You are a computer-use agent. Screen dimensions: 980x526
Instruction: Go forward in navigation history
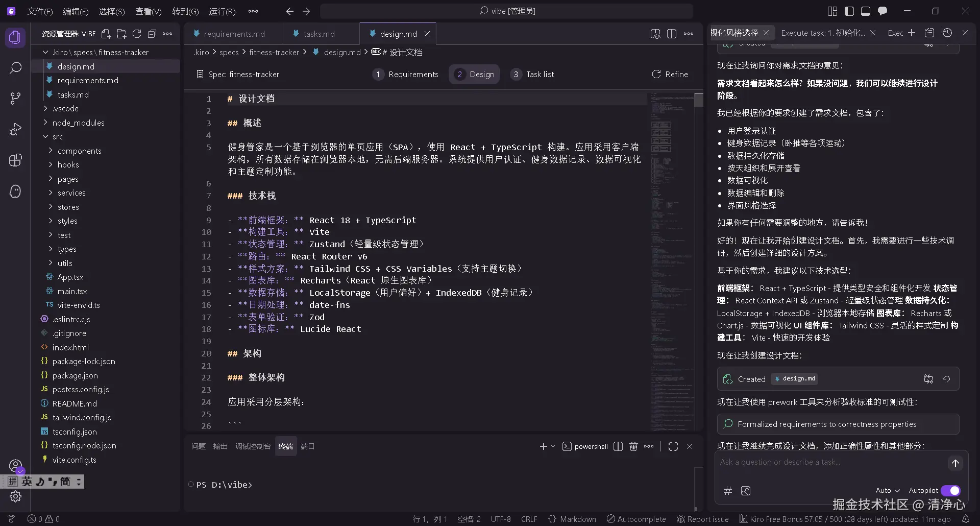(x=306, y=11)
